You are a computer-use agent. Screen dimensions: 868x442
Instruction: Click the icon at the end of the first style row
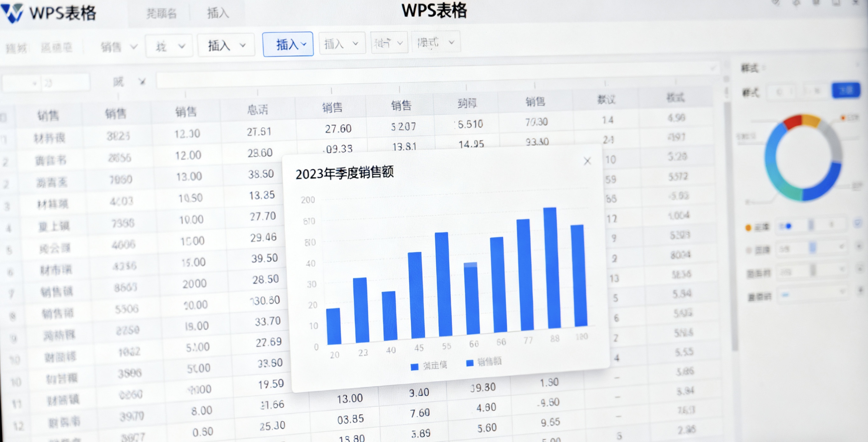point(857,224)
